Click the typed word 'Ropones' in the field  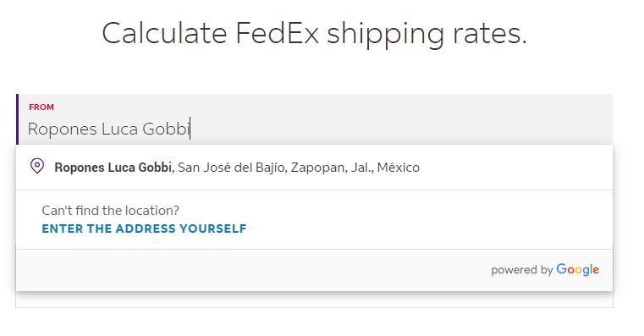pos(62,129)
